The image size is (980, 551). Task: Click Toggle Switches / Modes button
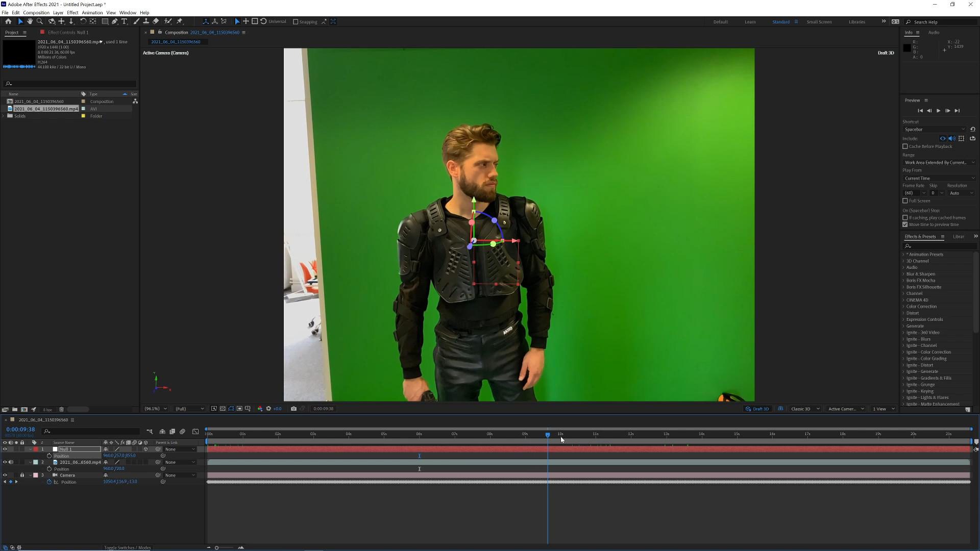pyautogui.click(x=127, y=547)
